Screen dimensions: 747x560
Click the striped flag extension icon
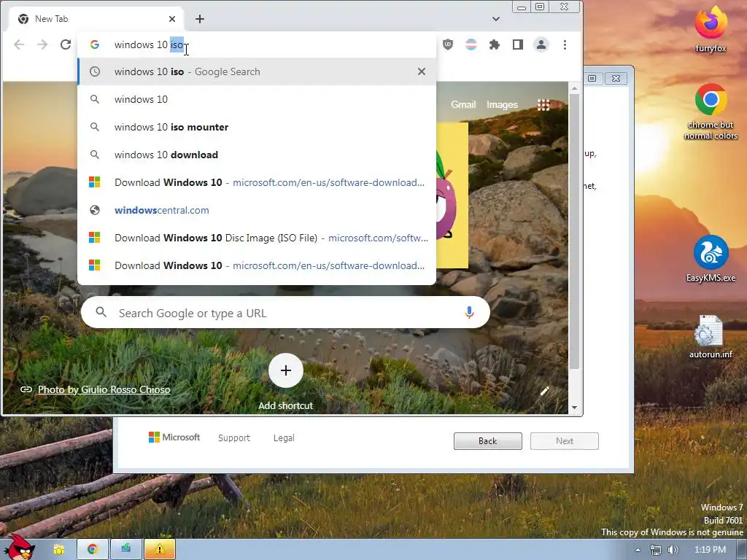[471, 44]
